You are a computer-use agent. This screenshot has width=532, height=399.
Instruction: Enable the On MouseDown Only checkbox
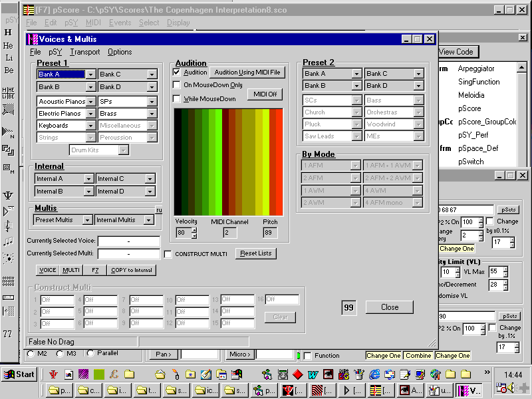tap(177, 85)
